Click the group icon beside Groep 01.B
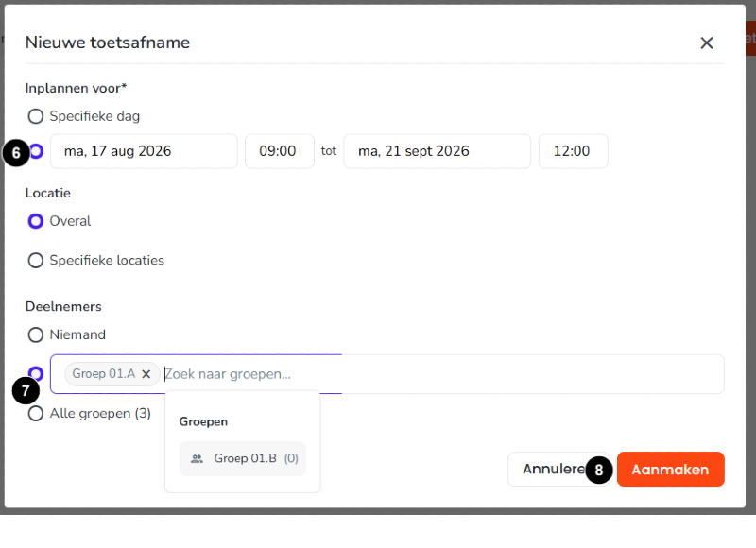This screenshot has width=756, height=548. point(197,458)
